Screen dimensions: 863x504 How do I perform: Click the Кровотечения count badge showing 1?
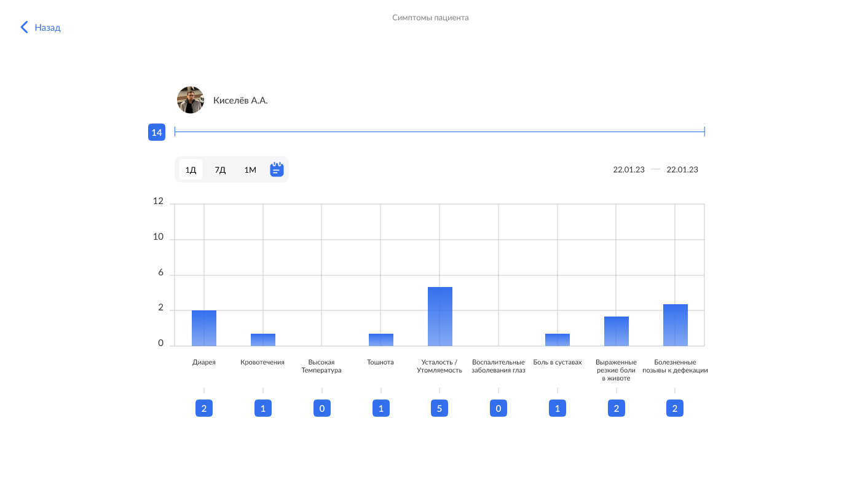tap(263, 408)
